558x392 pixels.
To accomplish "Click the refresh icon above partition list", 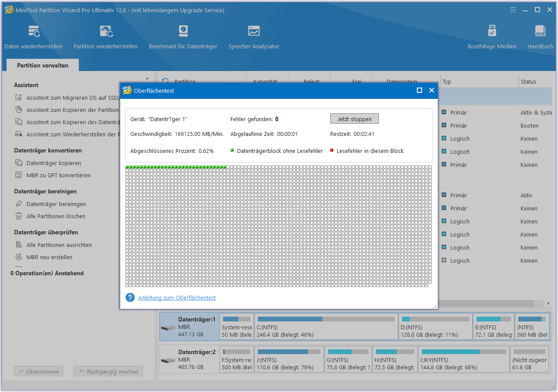I will click(165, 81).
